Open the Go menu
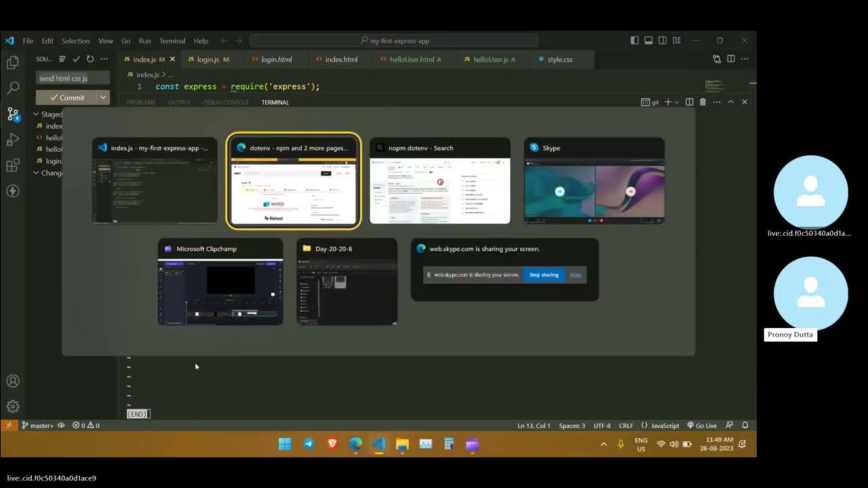Image resolution: width=868 pixels, height=488 pixels. pyautogui.click(x=126, y=41)
